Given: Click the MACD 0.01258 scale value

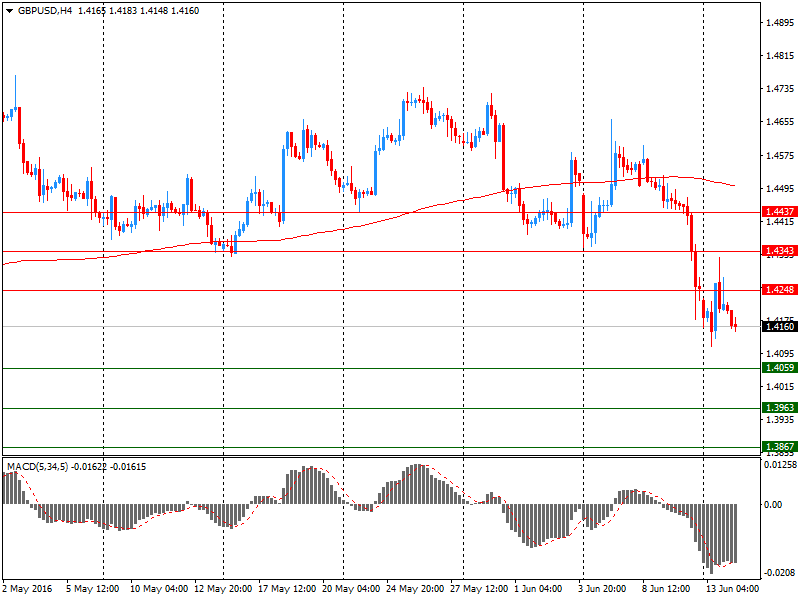Looking at the screenshot, I should [x=780, y=464].
